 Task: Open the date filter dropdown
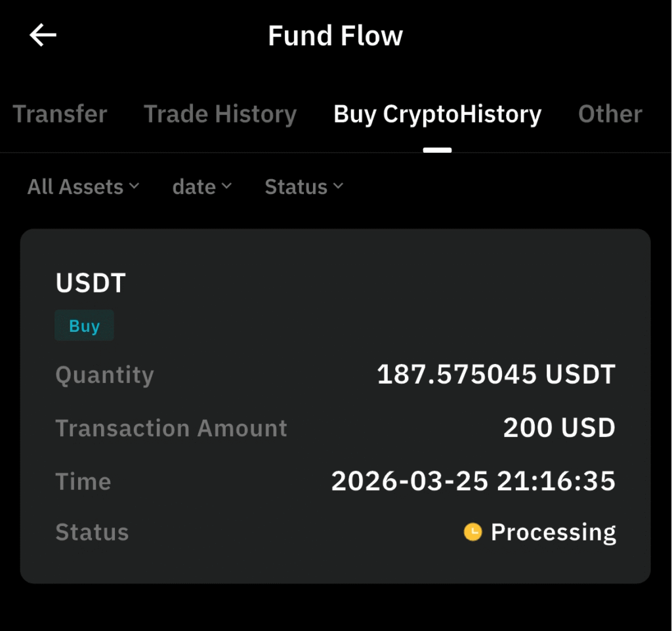(x=202, y=187)
